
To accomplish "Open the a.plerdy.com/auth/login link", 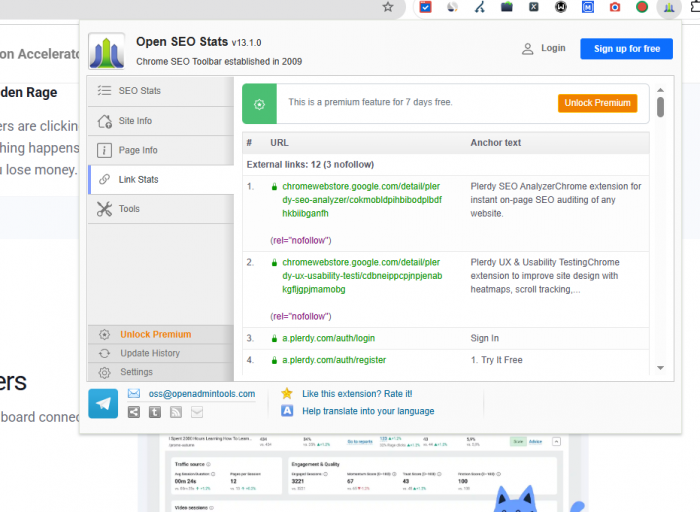I will [x=329, y=338].
